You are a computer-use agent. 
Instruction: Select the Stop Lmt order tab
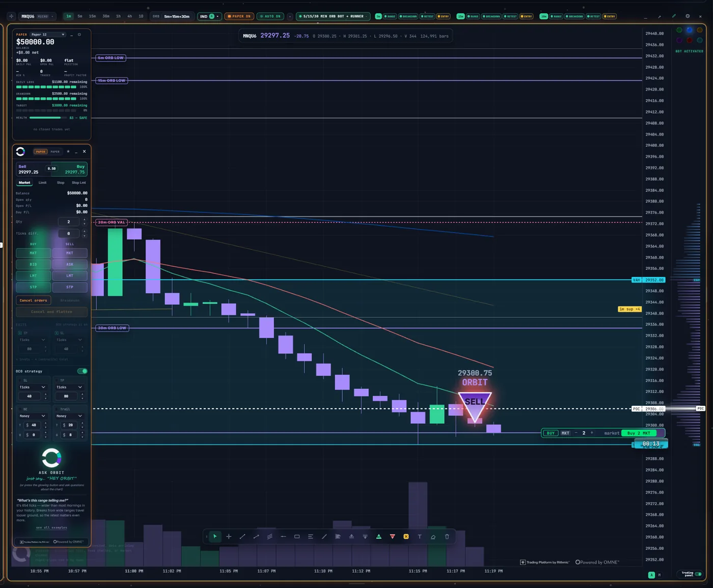click(79, 183)
